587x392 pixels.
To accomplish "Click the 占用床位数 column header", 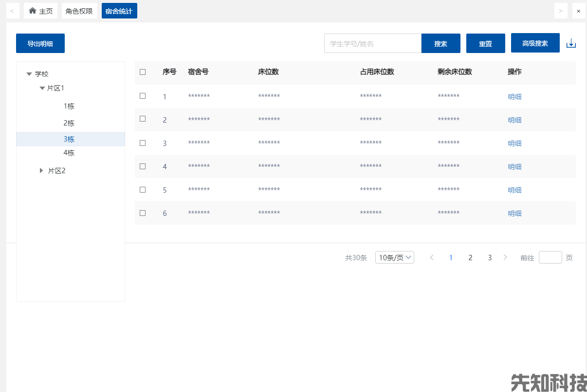I will [x=377, y=71].
